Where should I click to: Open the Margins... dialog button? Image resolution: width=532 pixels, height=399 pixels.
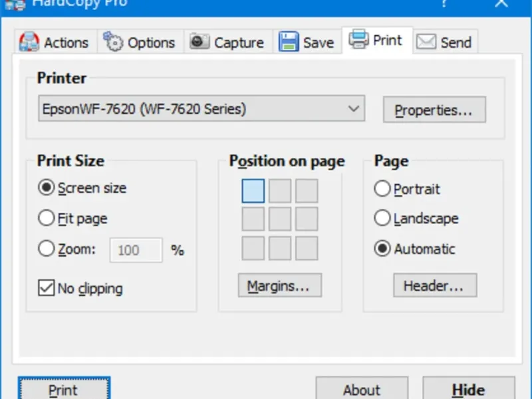279,285
